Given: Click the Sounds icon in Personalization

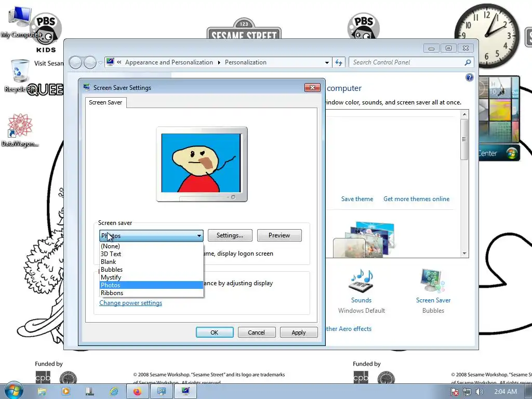Looking at the screenshot, I should (362, 281).
